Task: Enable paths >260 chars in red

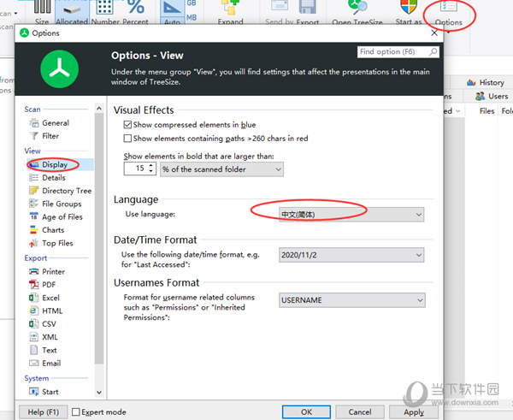Action: pos(127,139)
